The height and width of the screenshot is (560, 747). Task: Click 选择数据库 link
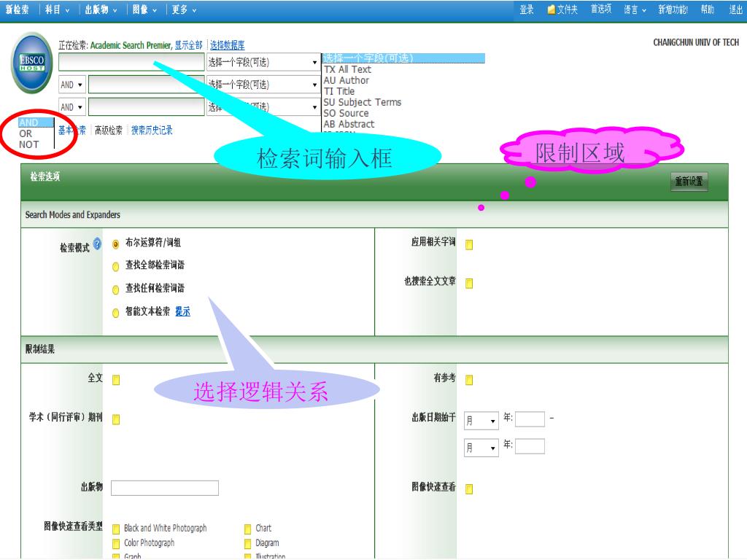click(x=228, y=45)
